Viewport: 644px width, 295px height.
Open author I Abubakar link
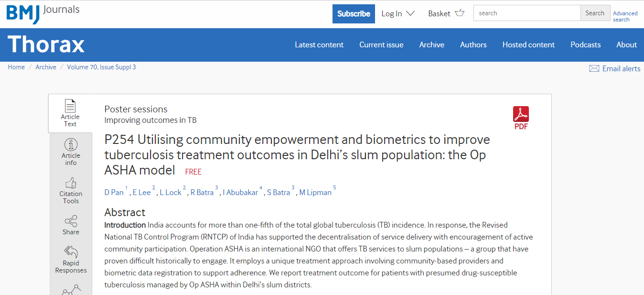point(240,192)
